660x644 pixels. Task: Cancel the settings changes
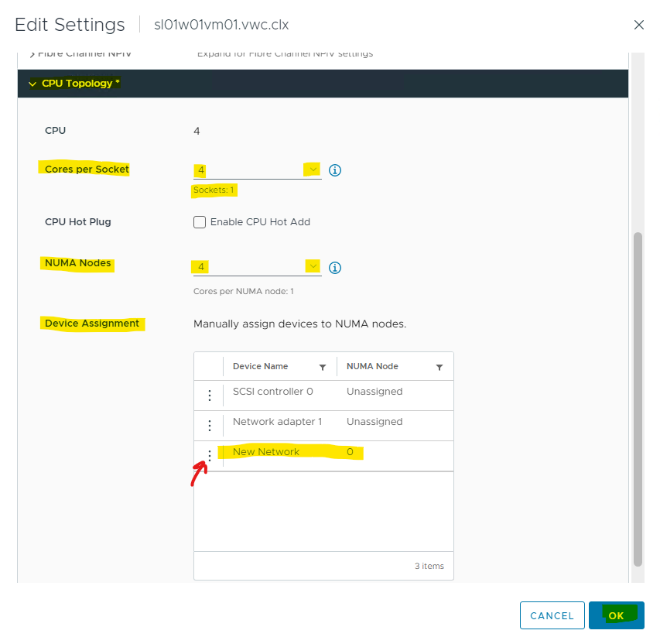[552, 615]
